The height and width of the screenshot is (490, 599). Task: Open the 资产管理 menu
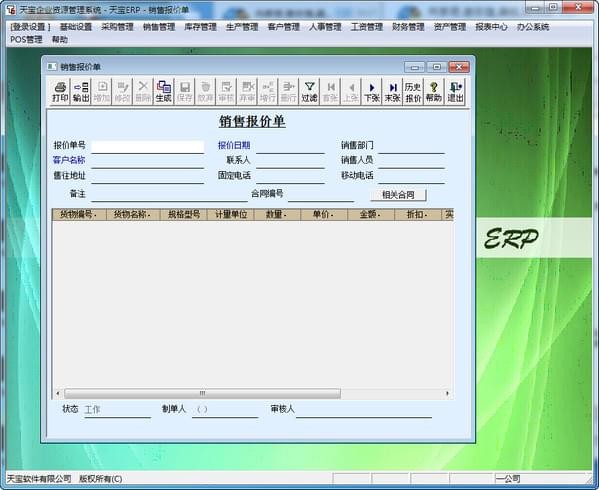tap(450, 27)
